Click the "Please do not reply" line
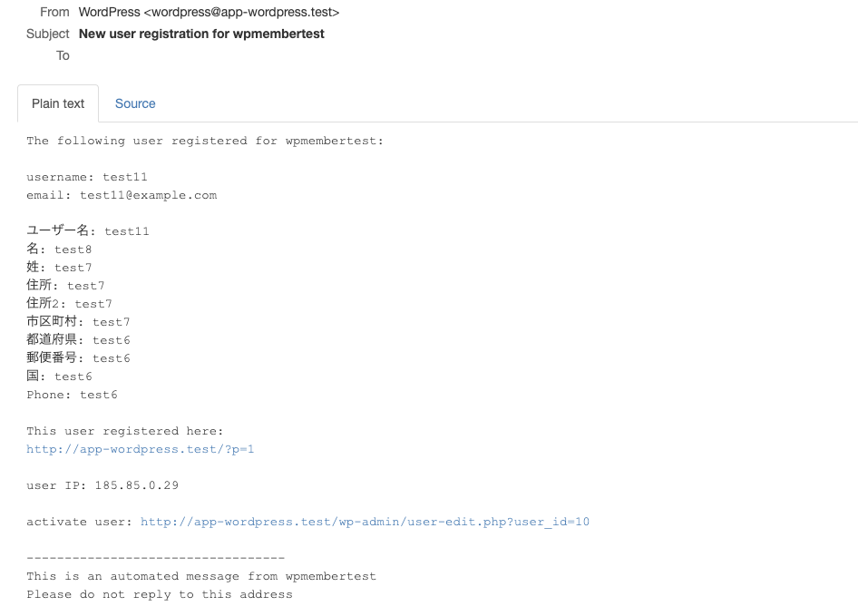This screenshot has height=616, width=858. 160,594
